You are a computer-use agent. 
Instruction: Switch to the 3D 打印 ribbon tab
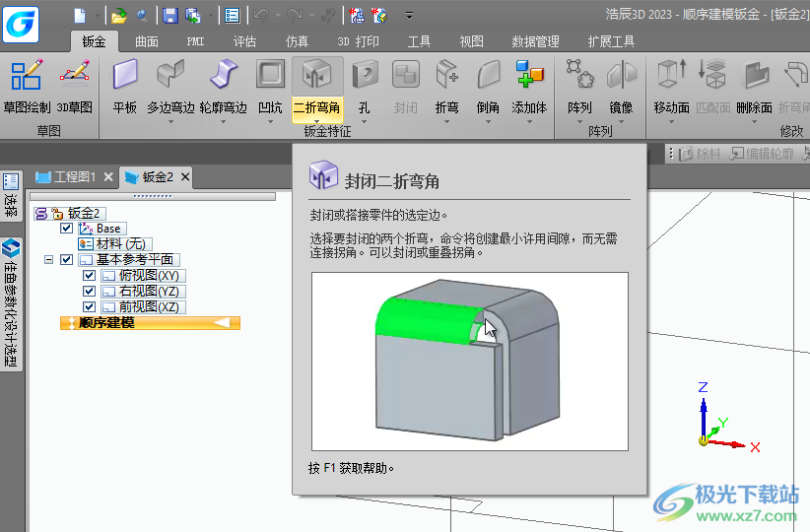pos(358,41)
